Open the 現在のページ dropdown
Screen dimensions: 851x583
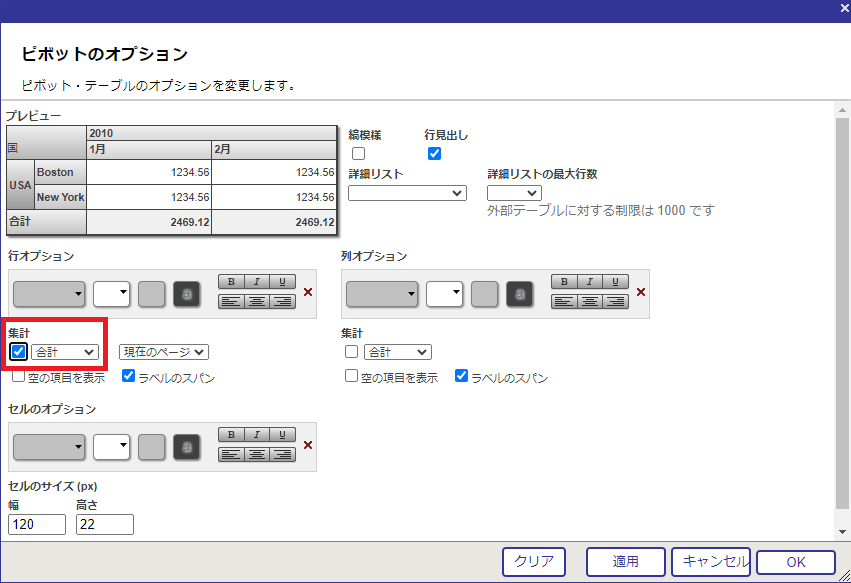pos(164,352)
